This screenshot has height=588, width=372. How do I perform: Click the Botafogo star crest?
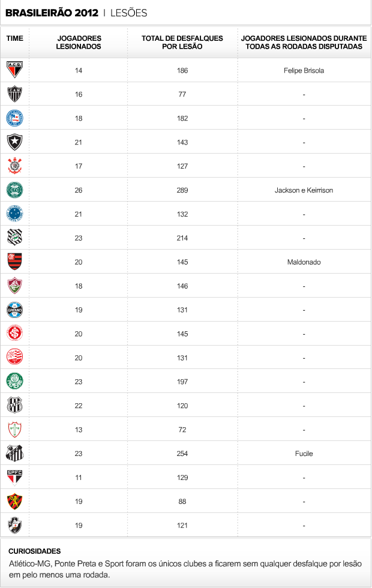(14, 142)
